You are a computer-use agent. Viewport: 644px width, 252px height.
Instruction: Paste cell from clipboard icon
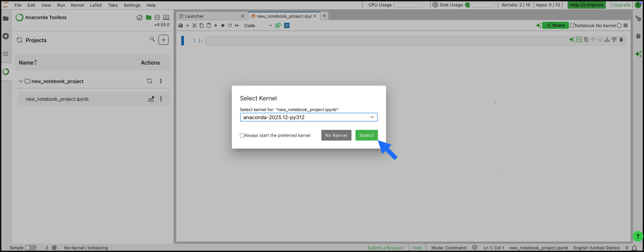pos(209,25)
